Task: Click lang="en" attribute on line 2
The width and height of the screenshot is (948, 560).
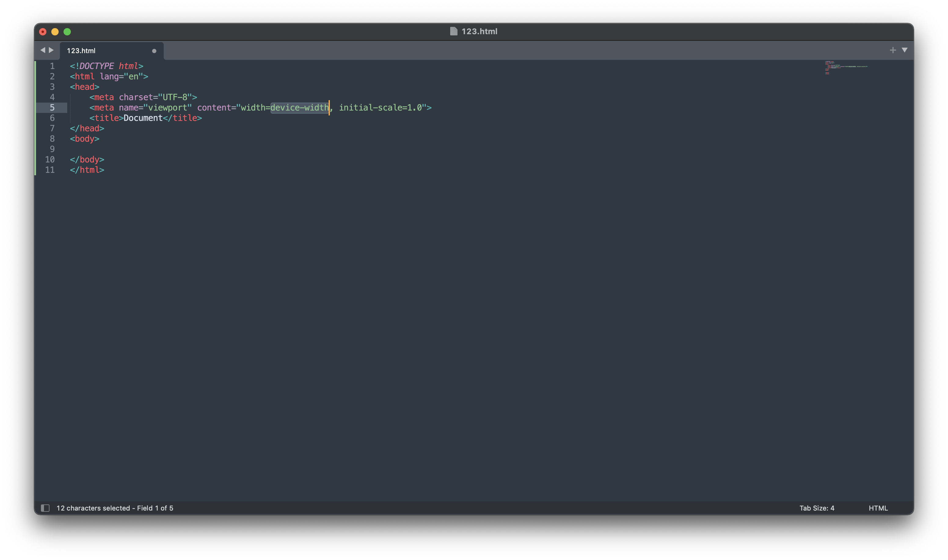Action: 122,76
